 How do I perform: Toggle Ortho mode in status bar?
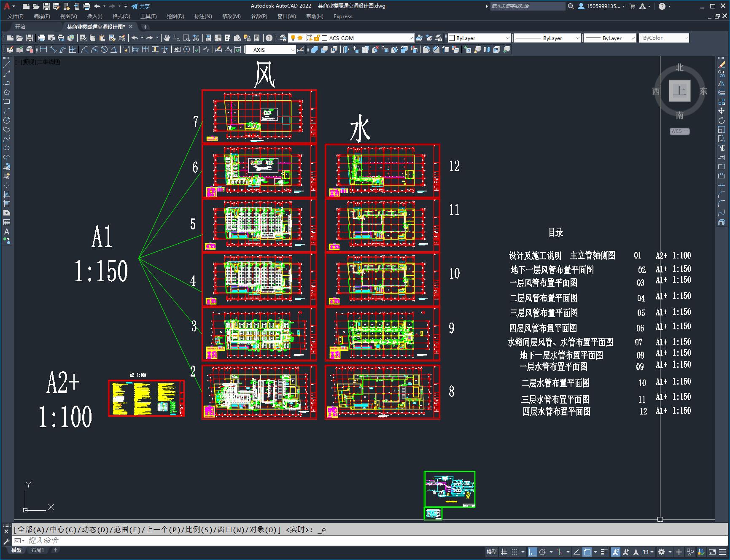[533, 552]
